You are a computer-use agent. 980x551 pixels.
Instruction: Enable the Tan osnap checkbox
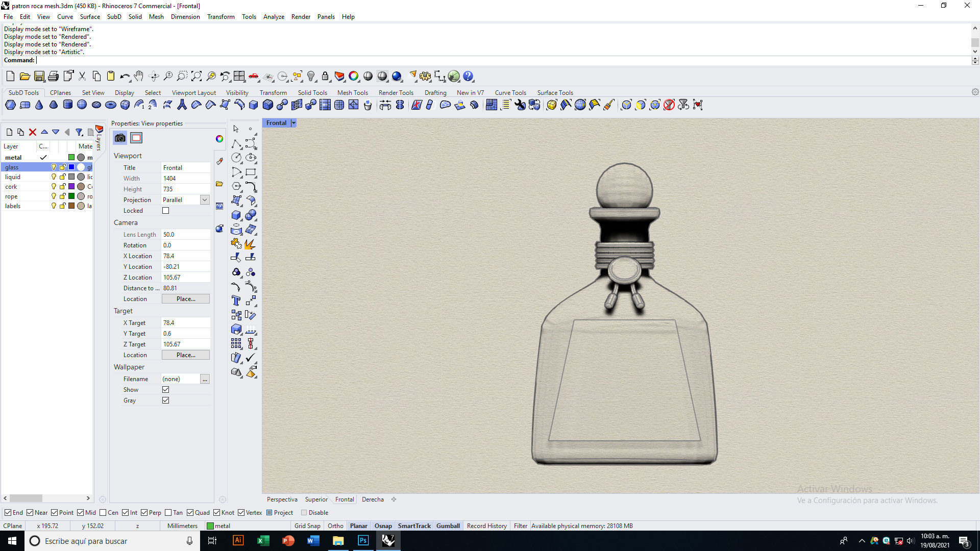click(x=168, y=513)
